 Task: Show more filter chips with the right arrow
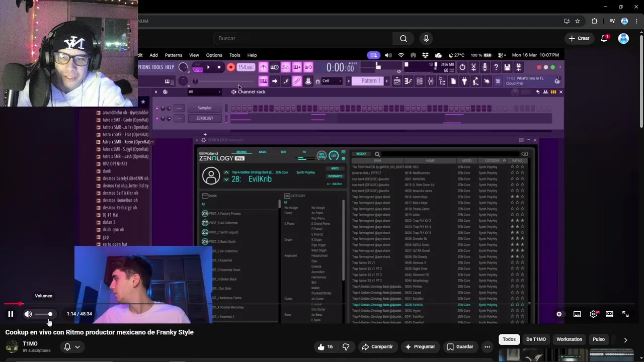click(x=625, y=340)
